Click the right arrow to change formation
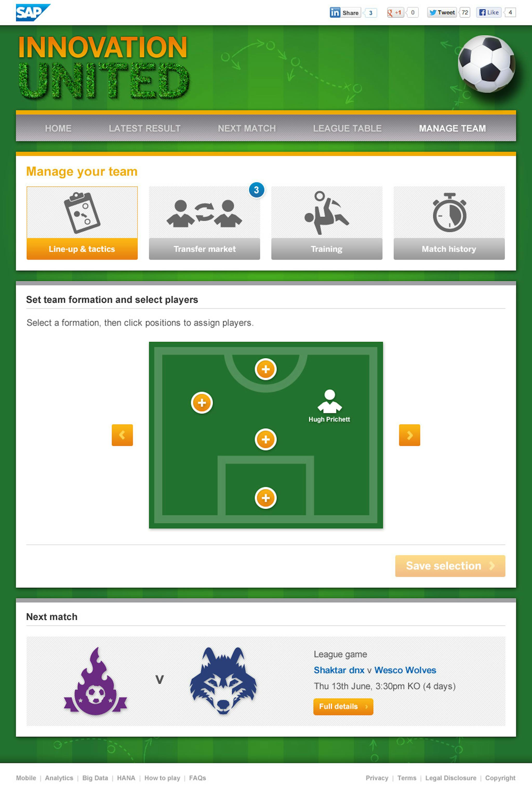532x793 pixels. tap(409, 435)
